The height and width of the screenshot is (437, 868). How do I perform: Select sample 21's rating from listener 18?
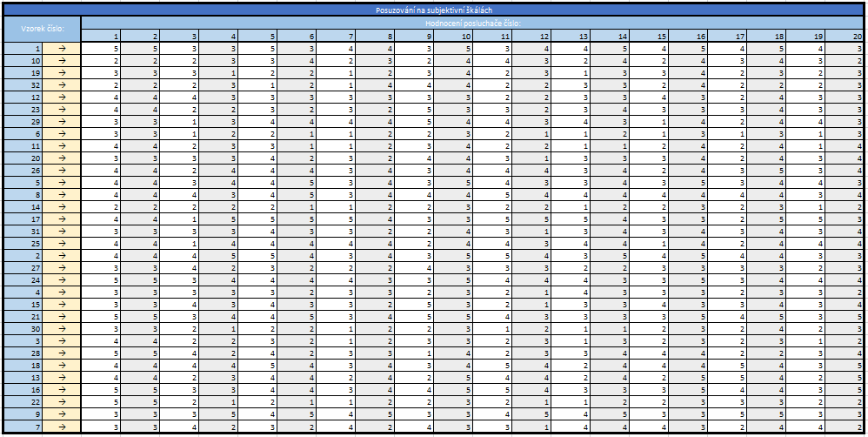[x=767, y=317]
